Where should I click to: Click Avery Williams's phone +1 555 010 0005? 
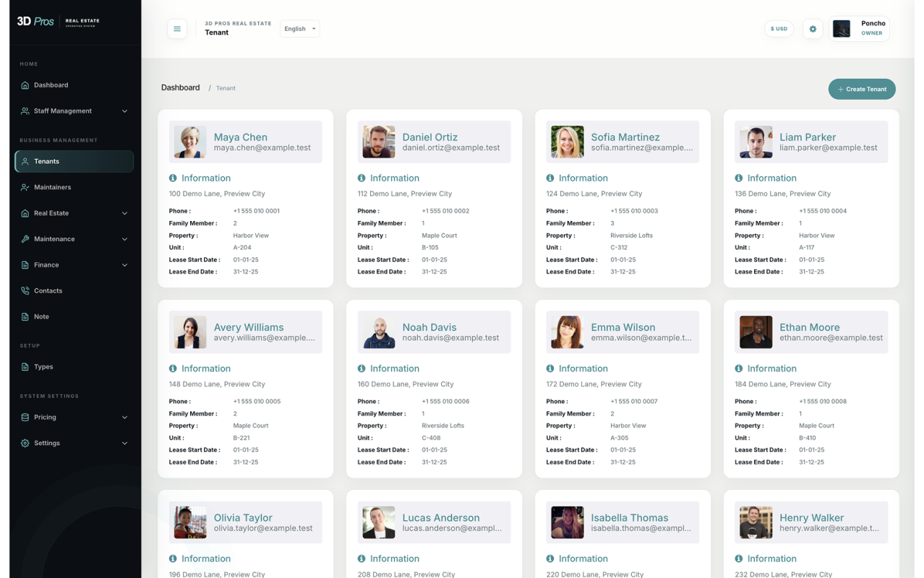[x=257, y=402]
